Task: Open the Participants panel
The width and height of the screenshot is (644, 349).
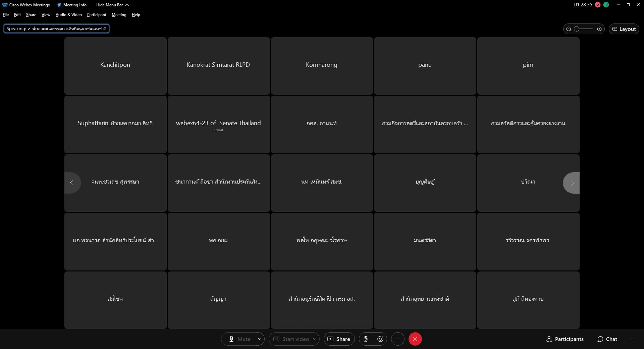Action: (565, 339)
